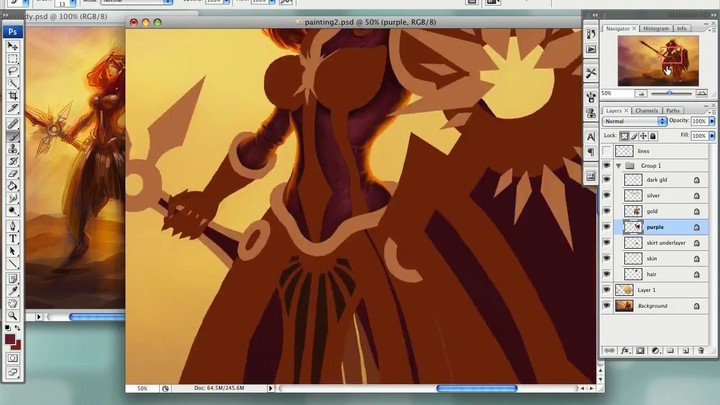This screenshot has width=720, height=405.
Task: Select the Brush tool
Action: click(12, 136)
